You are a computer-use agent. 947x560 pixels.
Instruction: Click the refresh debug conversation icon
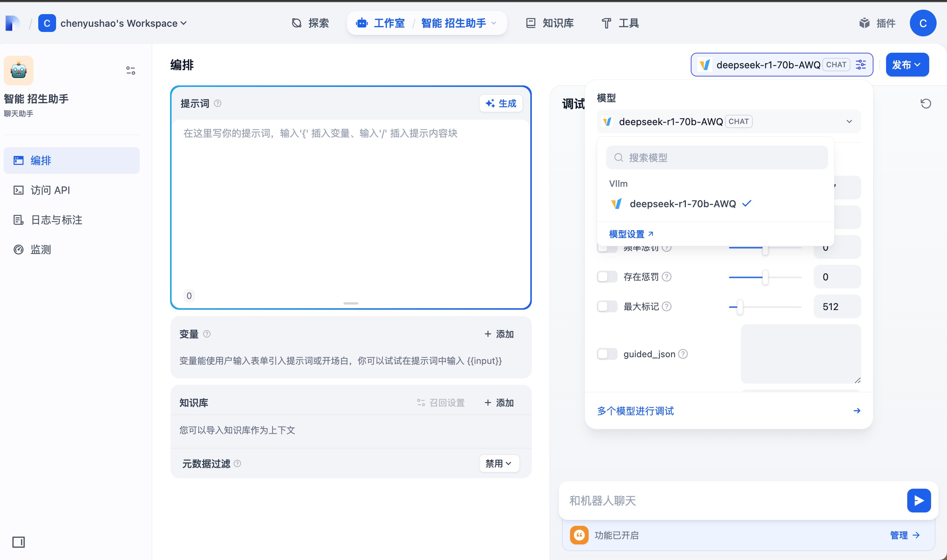pyautogui.click(x=925, y=103)
